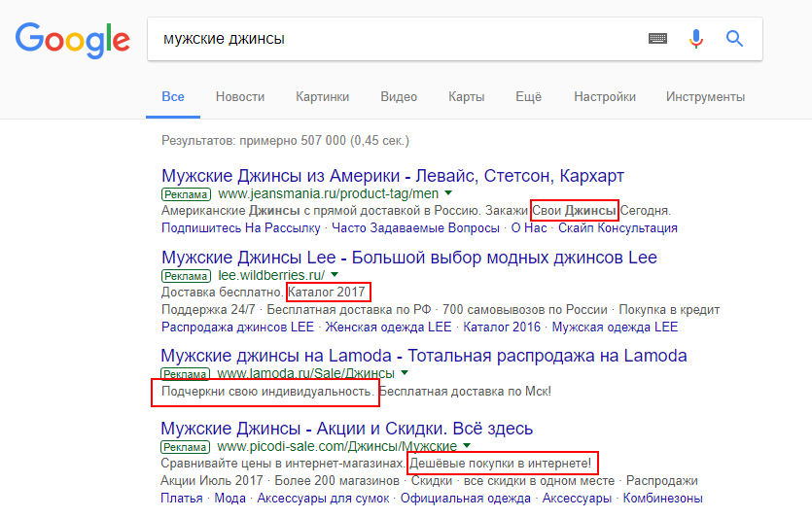Open the on-screen keyboard icon
Screen dimensions: 812x518
pyautogui.click(x=657, y=38)
